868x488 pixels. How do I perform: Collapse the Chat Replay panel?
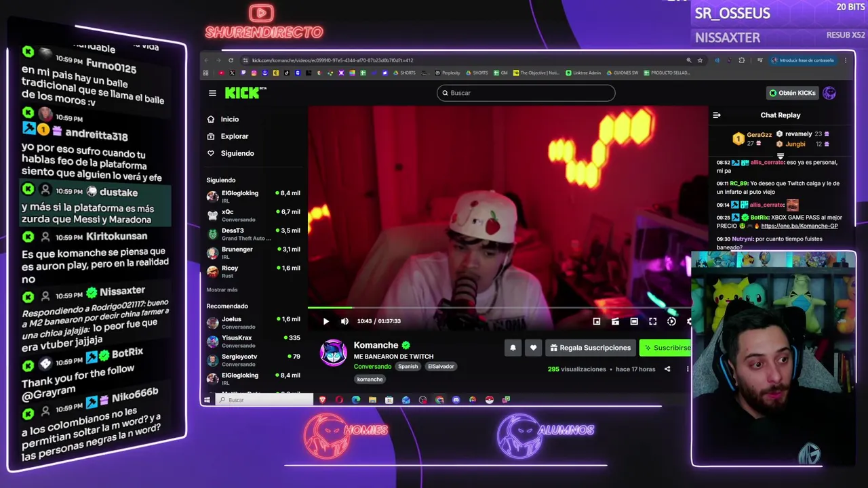coord(717,115)
